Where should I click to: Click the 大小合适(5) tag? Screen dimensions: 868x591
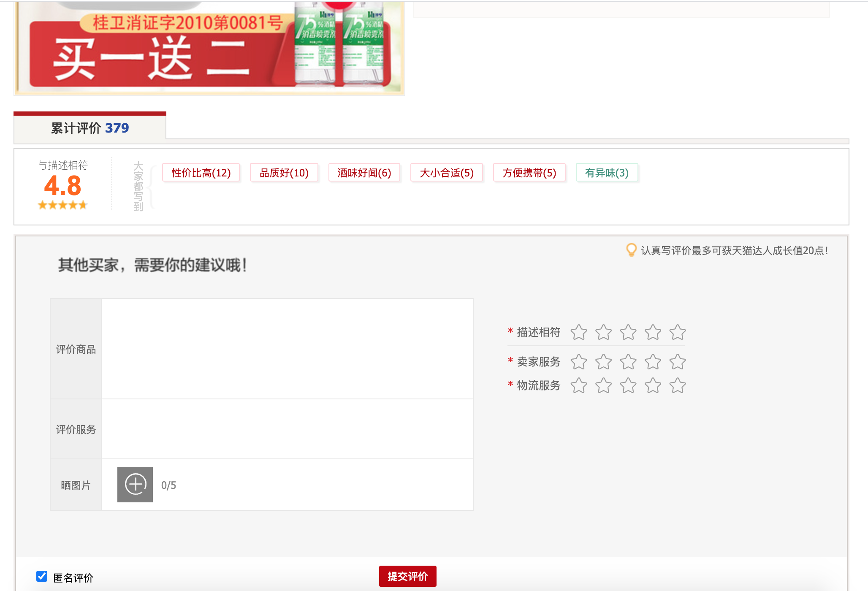pos(446,173)
